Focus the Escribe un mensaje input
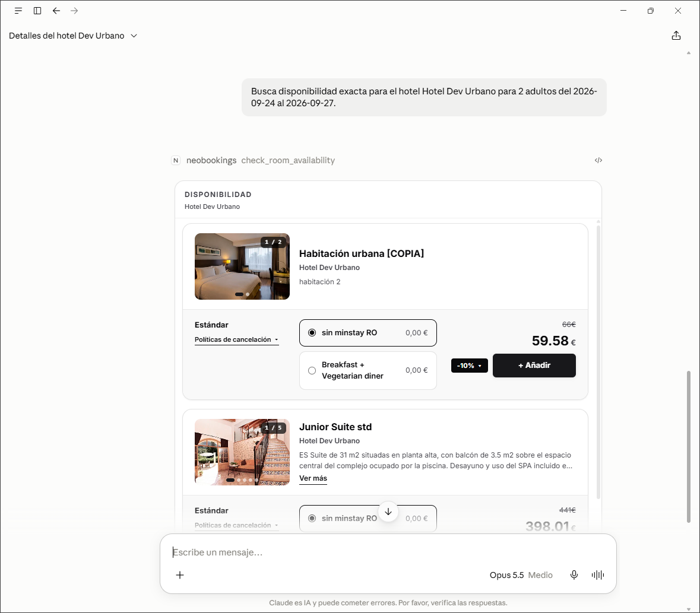Viewport: 700px width, 613px height. coord(388,552)
